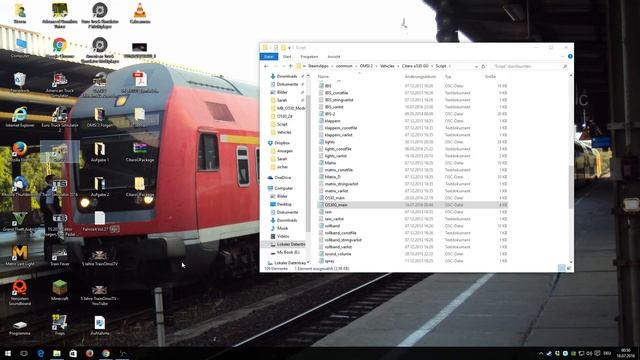Select the Google Chrome desktop icon
The image size is (640, 360).
[x=60, y=48]
